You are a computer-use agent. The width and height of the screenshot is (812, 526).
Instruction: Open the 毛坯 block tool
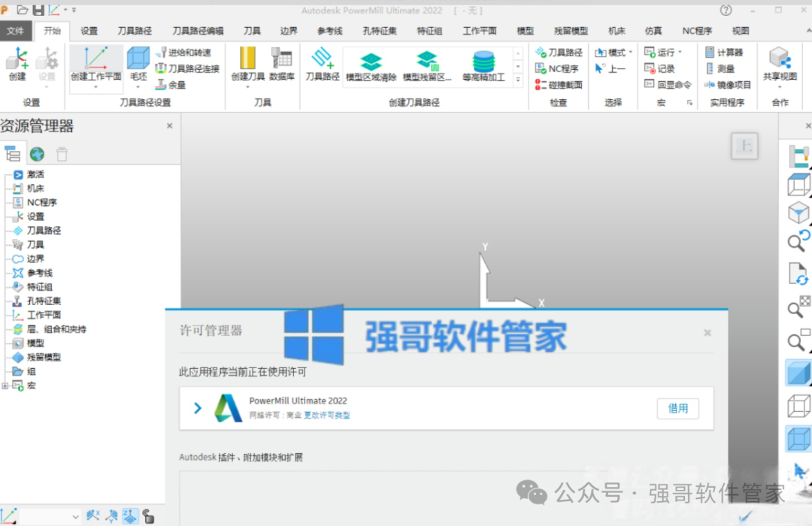coord(138,64)
